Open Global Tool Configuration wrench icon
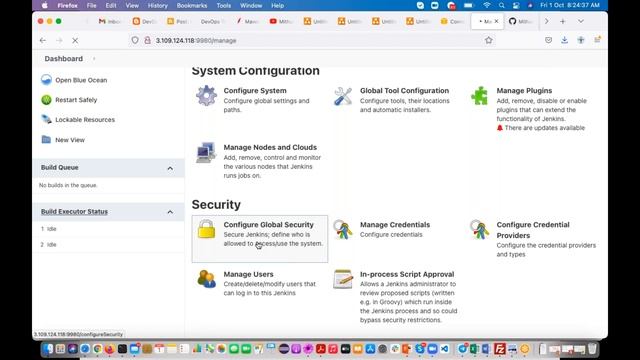The height and width of the screenshot is (360, 640). tap(342, 96)
